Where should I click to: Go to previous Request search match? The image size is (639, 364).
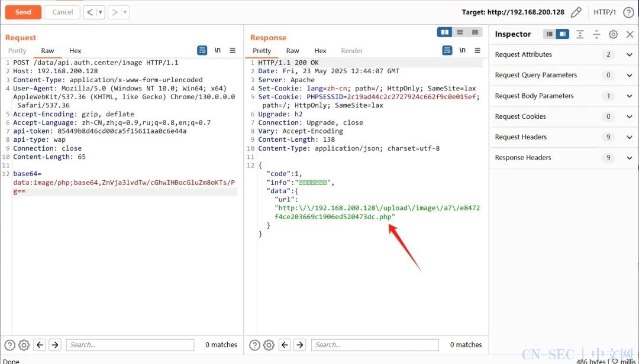[40, 345]
